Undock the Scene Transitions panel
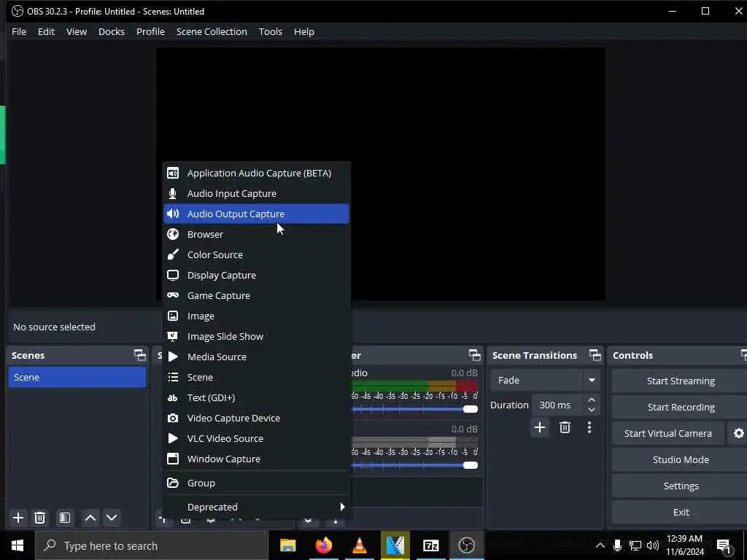Image resolution: width=747 pixels, height=560 pixels. [595, 355]
